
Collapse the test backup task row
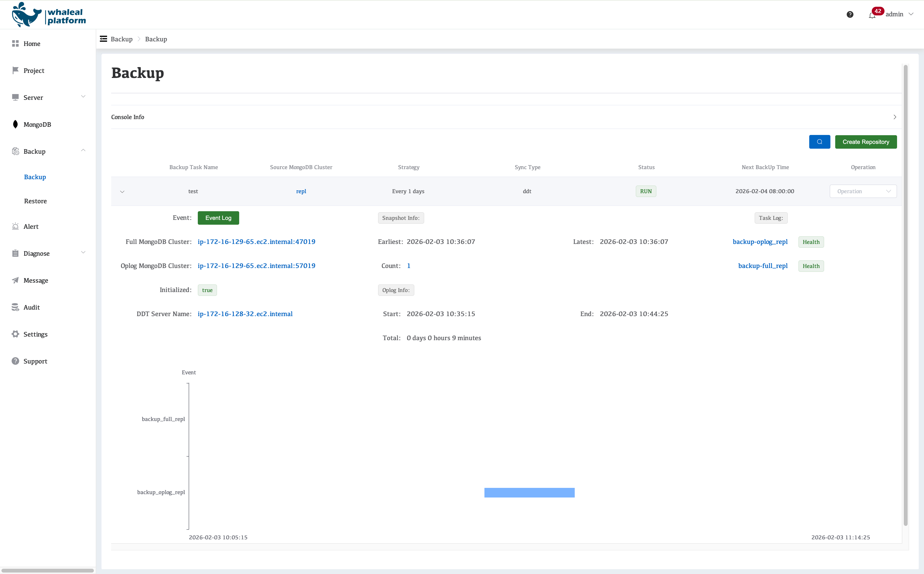pyautogui.click(x=122, y=192)
